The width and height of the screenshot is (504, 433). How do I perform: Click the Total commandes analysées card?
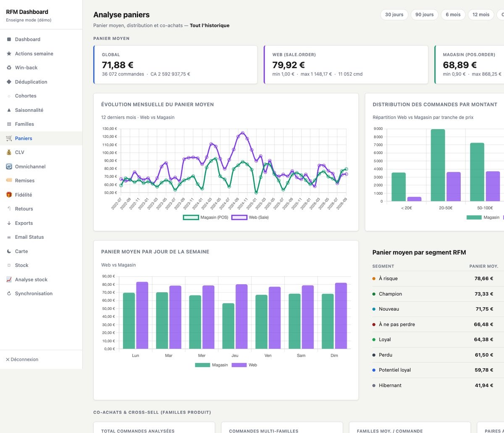tap(154, 428)
